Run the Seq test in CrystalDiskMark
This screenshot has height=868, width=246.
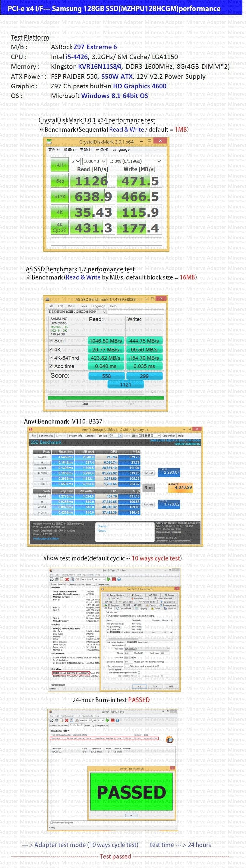(x=60, y=181)
